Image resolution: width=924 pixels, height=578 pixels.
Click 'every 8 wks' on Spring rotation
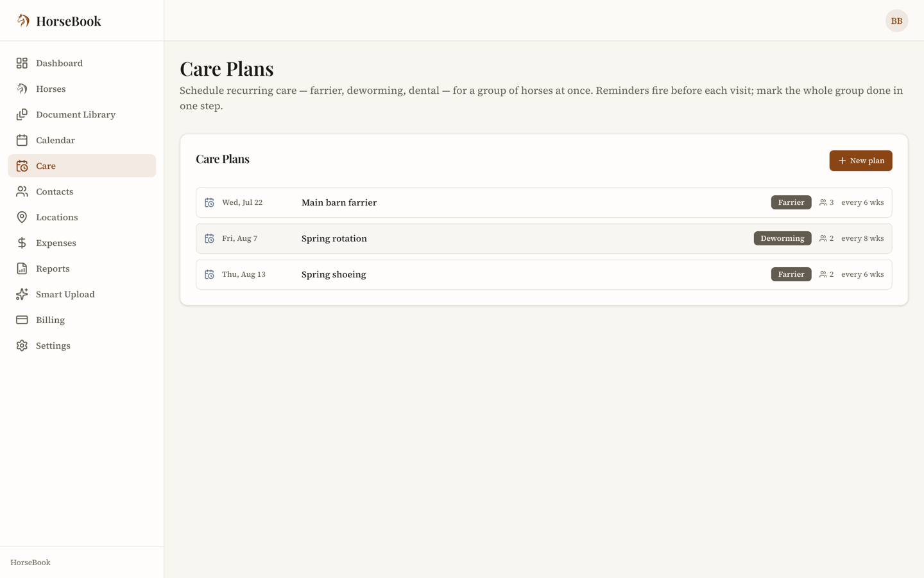pyautogui.click(x=862, y=238)
